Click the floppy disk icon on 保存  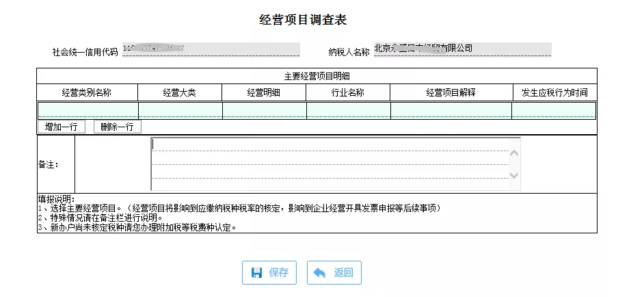pos(256,273)
